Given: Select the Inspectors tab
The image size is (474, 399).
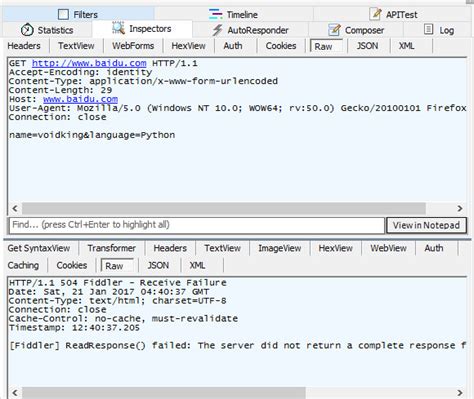Looking at the screenshot, I should tap(142, 29).
